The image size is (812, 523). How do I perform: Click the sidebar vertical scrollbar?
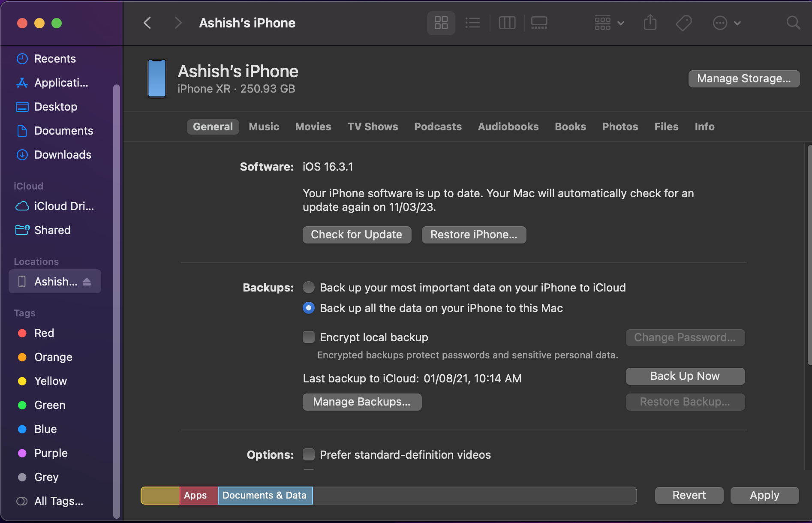[x=116, y=301]
